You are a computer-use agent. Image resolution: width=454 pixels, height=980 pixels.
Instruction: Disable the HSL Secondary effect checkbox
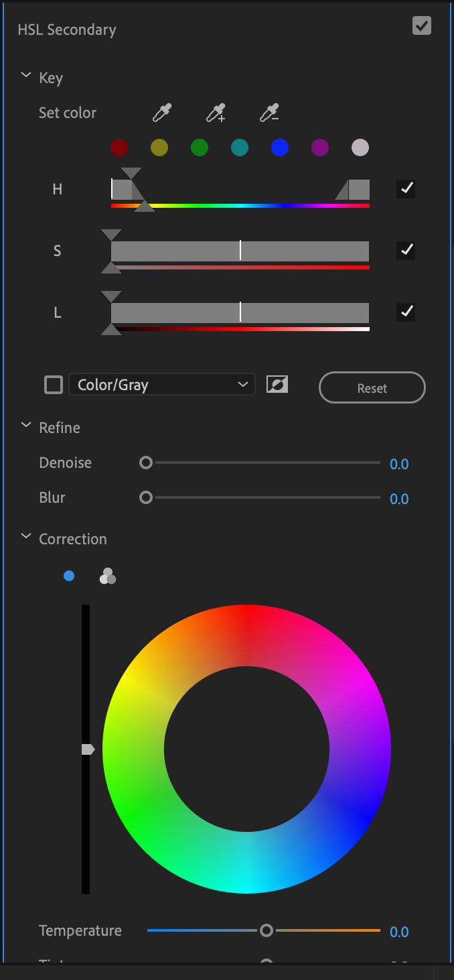(x=421, y=25)
